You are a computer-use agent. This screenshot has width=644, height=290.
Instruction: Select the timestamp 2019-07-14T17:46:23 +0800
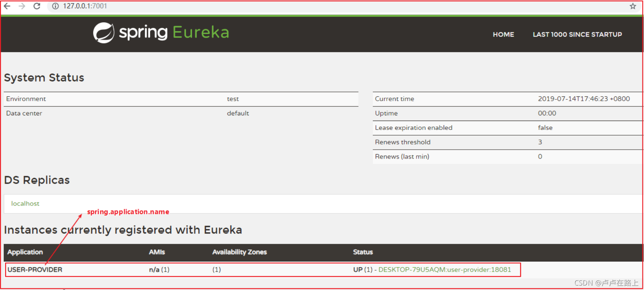tap(584, 99)
